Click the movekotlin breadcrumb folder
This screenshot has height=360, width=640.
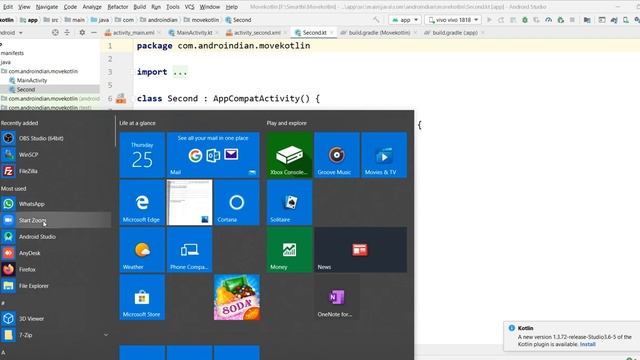pyautogui.click(x=201, y=20)
